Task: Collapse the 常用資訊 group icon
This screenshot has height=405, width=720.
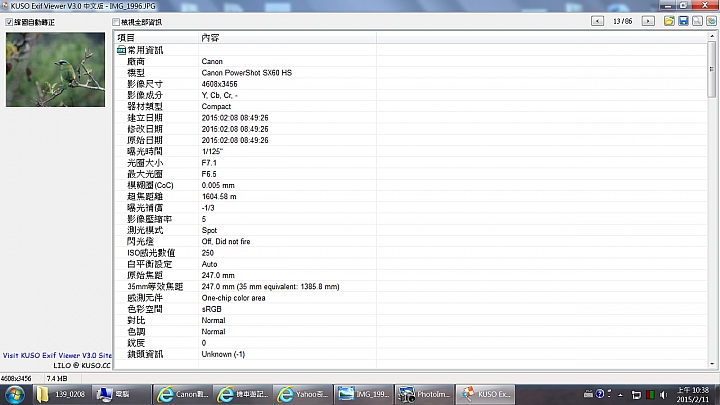Action: click(121, 50)
